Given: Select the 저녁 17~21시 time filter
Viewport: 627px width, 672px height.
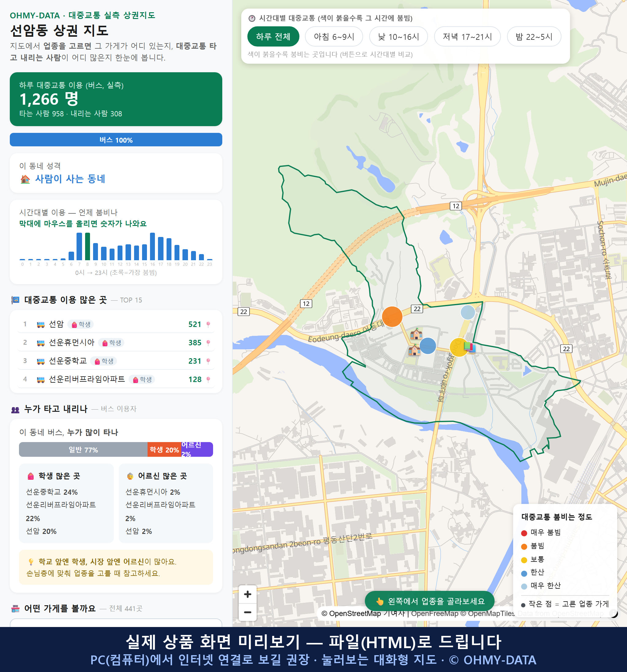Looking at the screenshot, I should (x=467, y=36).
